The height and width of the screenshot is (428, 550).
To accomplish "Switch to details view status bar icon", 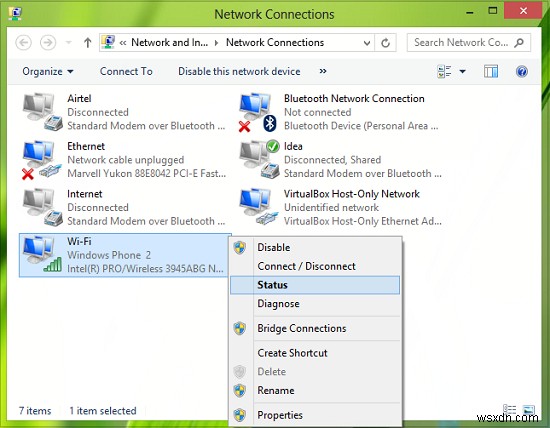I will [x=509, y=409].
